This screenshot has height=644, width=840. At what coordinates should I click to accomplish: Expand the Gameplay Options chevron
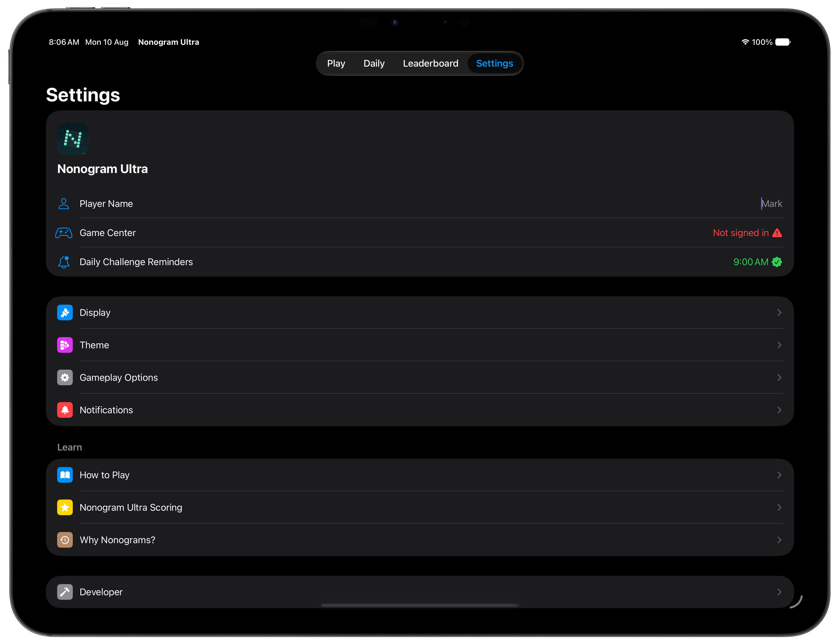point(779,378)
